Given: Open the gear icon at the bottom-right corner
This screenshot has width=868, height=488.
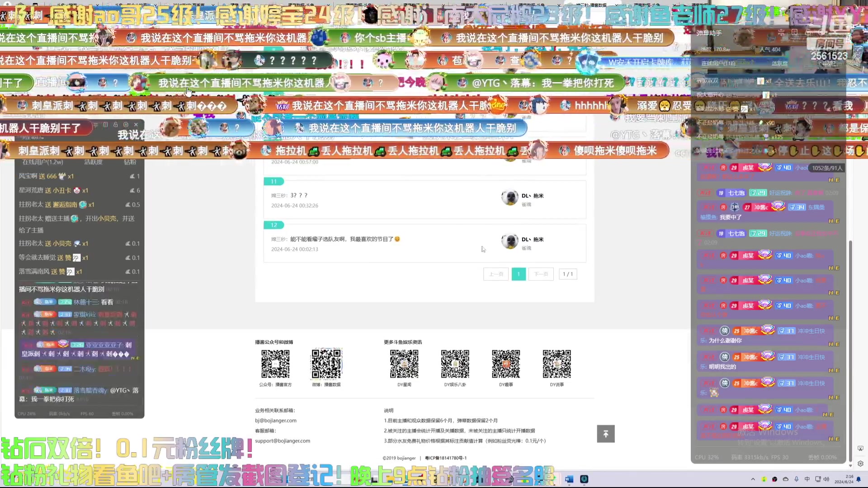Looking at the screenshot, I should pos(860,464).
